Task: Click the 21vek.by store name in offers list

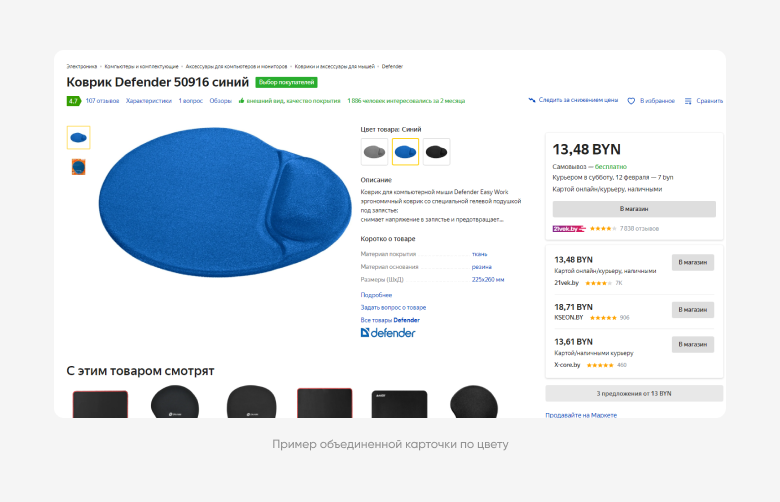Action: click(567, 283)
